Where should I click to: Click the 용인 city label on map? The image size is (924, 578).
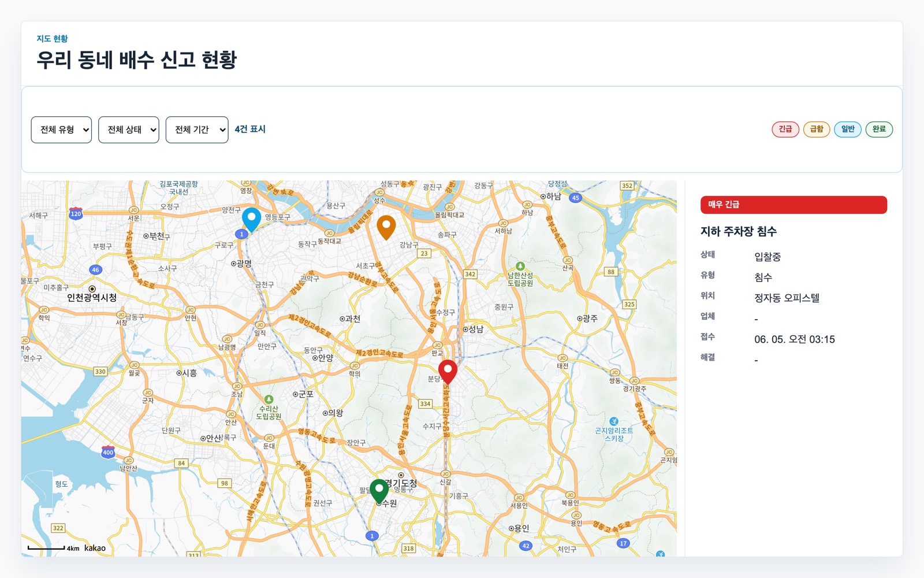click(x=519, y=528)
